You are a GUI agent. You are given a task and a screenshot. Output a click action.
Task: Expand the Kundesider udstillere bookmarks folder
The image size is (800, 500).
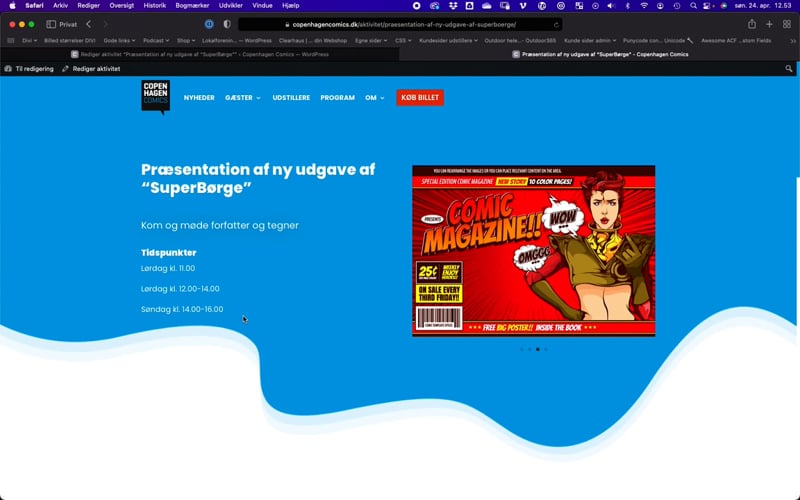pyautogui.click(x=448, y=40)
